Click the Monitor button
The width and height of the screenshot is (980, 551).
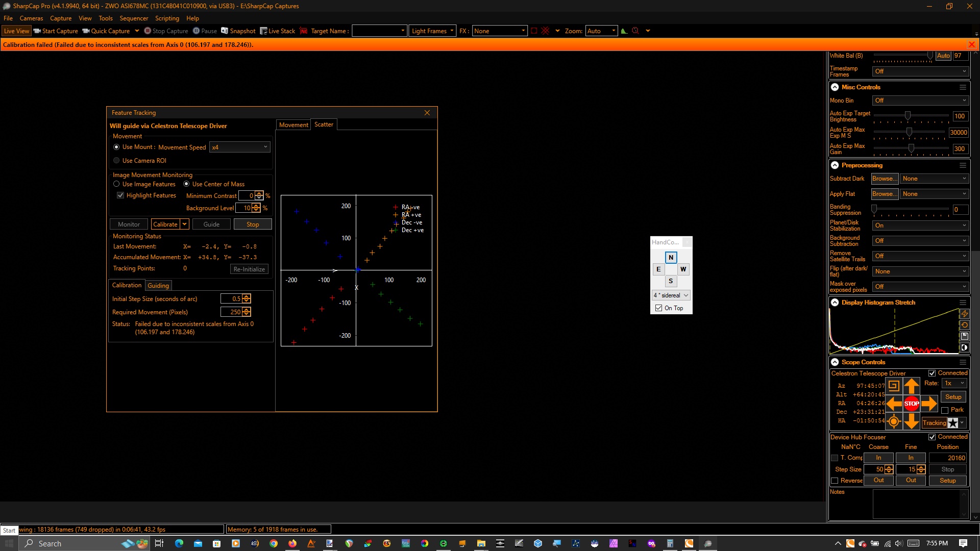click(129, 224)
